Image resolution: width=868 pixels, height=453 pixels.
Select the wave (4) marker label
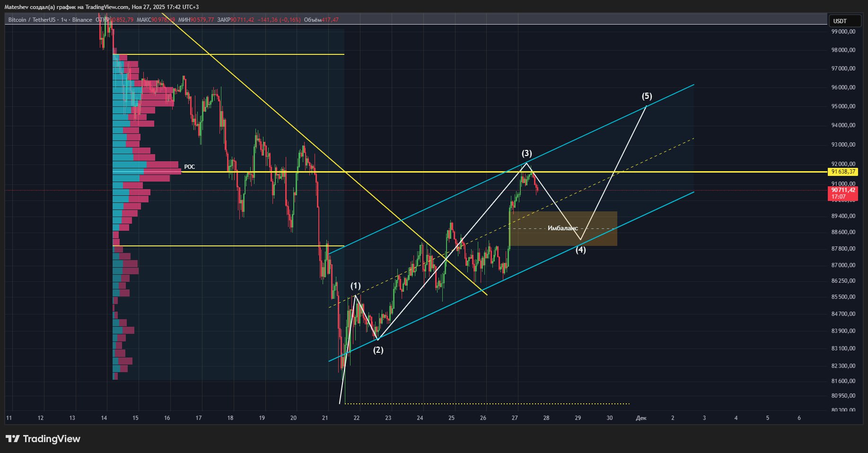coord(580,250)
